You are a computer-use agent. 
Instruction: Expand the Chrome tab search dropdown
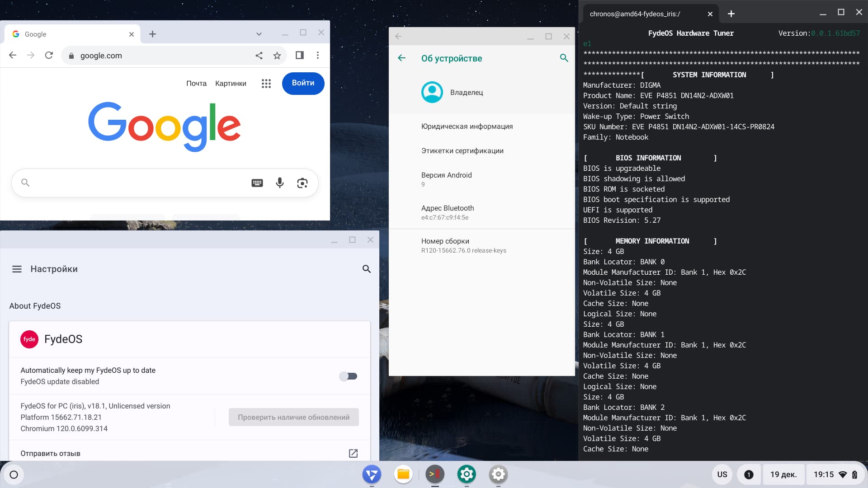[x=259, y=34]
